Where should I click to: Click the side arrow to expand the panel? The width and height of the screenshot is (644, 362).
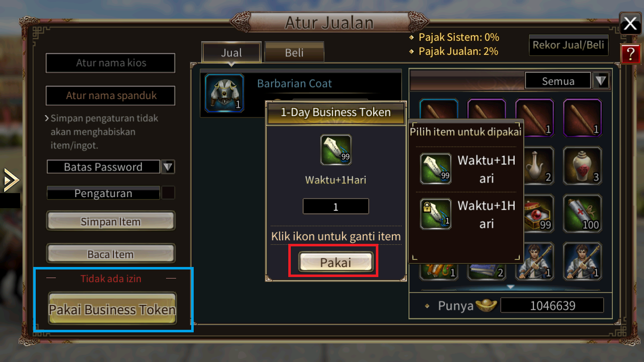point(10,180)
